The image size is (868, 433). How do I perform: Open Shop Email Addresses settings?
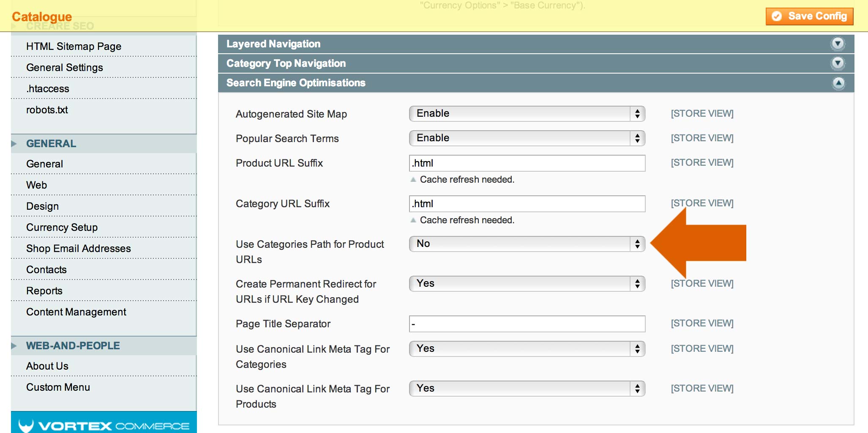pos(104,248)
